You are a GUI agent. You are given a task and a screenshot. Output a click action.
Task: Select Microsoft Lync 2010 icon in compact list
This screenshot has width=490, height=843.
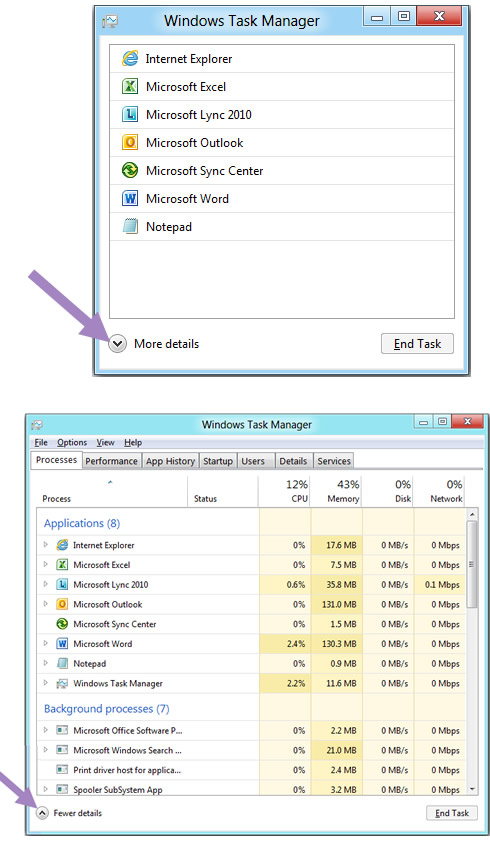[130, 114]
